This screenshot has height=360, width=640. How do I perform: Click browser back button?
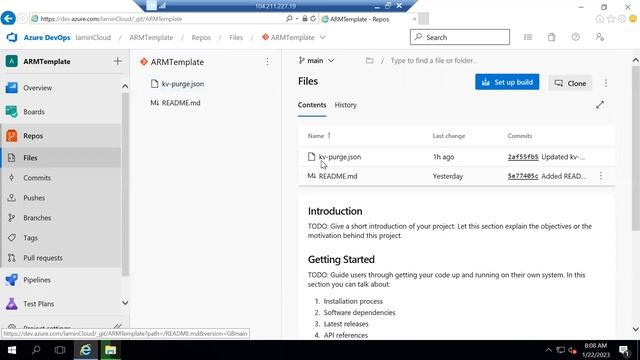pos(8,18)
